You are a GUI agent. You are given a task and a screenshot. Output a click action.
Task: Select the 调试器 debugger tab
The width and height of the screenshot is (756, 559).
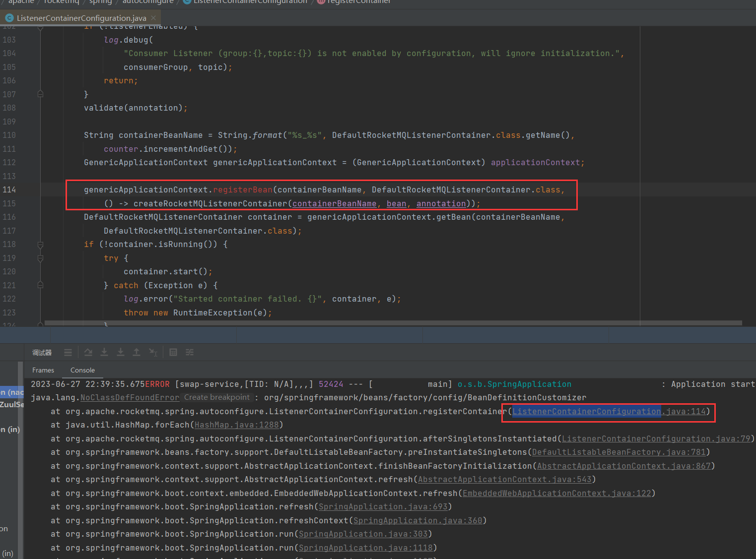[x=42, y=353]
